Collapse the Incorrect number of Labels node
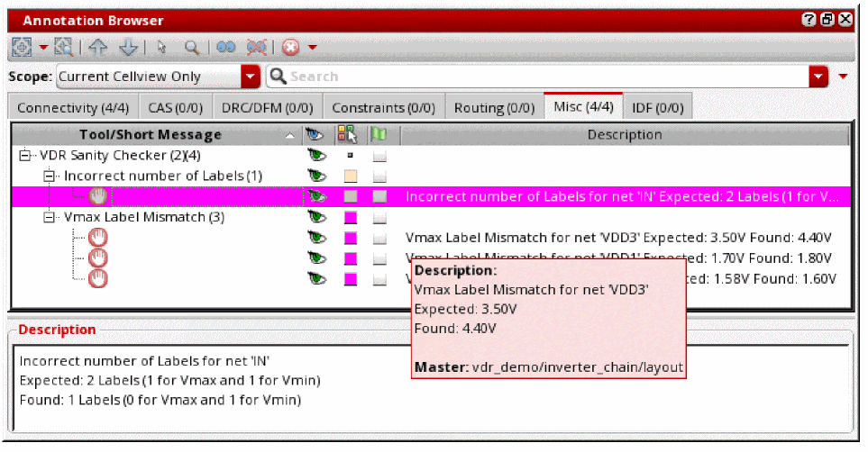Viewport: 868px width, 452px height. coord(49,176)
